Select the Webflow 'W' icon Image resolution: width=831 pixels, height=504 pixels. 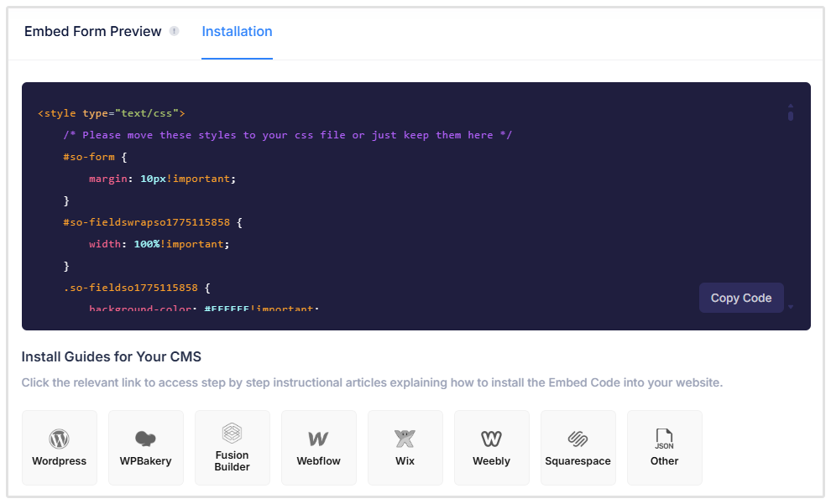(x=318, y=438)
